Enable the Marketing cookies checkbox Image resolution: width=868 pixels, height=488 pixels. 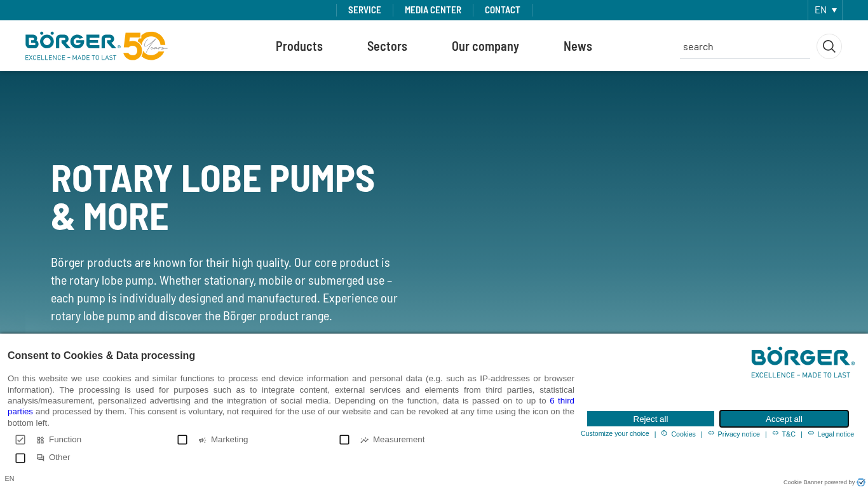coord(182,440)
